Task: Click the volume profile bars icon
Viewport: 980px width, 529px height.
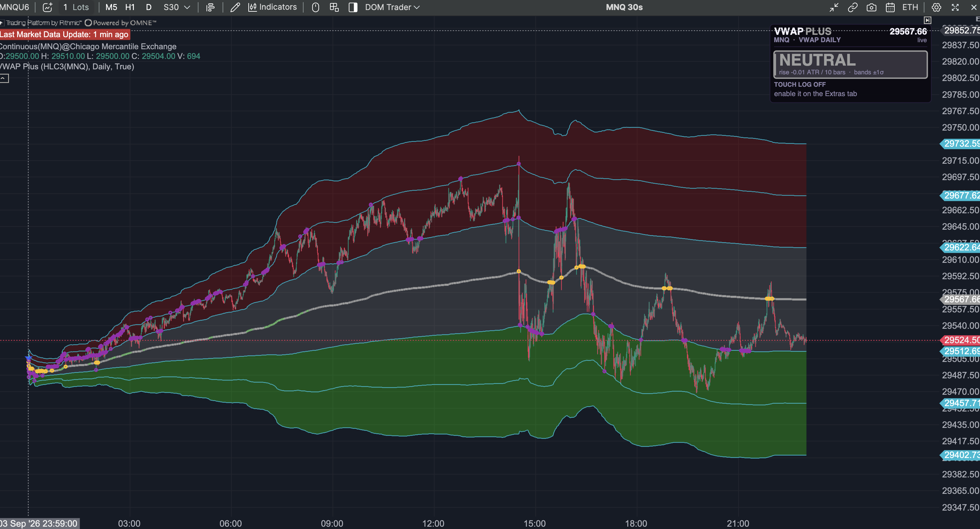Action: (x=211, y=7)
